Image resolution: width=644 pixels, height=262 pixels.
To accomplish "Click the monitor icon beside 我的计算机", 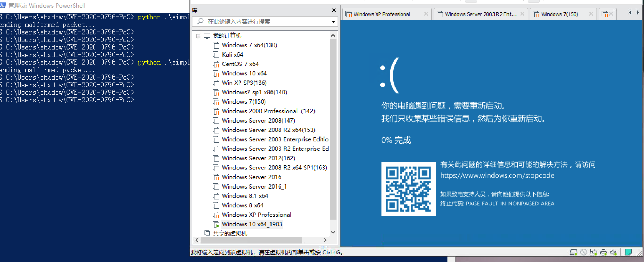I will click(207, 36).
